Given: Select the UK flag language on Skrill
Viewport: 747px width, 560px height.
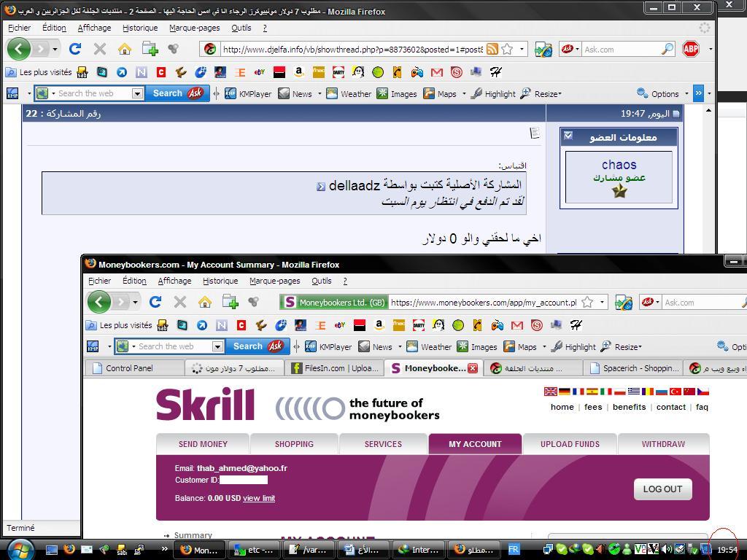Looking at the screenshot, I should tap(550, 392).
